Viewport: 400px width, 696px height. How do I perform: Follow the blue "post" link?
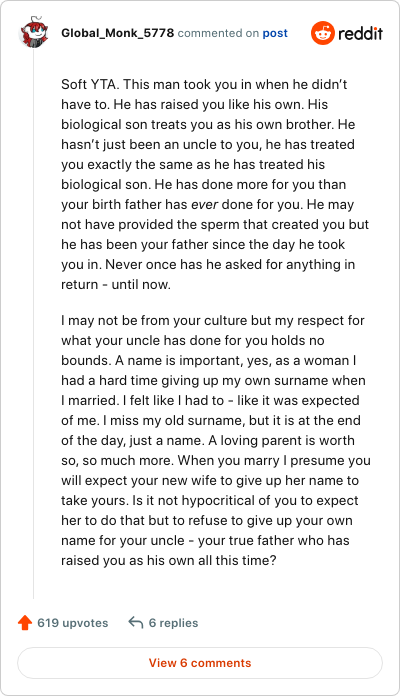pos(275,34)
